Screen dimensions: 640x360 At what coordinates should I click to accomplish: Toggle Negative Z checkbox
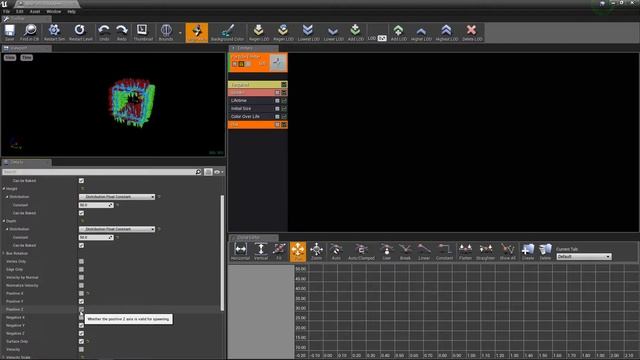tap(81, 333)
